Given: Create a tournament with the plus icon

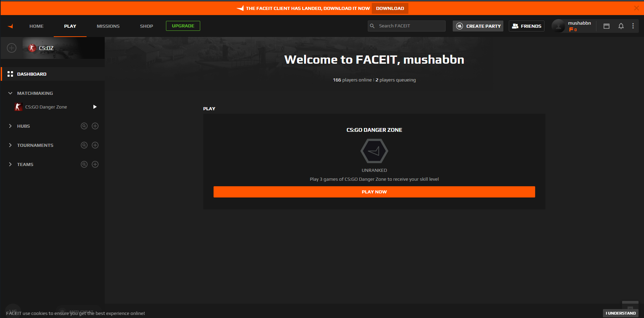Looking at the screenshot, I should [95, 145].
